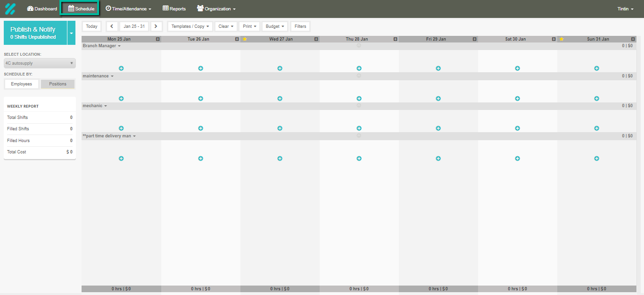Add a Branch Manager shift on Sunday 31 Jan

click(596, 68)
